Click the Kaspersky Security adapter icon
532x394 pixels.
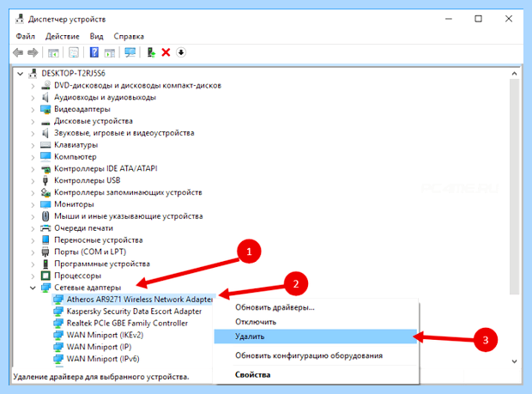point(58,312)
